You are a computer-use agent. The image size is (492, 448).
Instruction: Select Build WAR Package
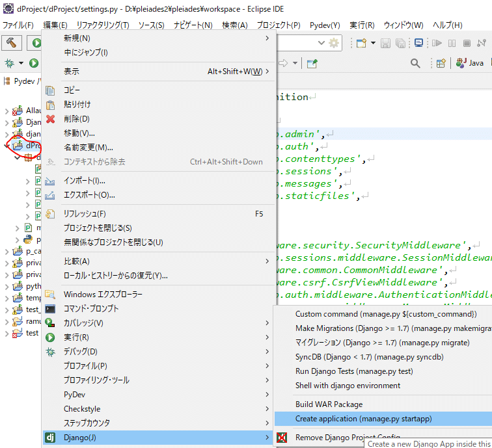click(x=383, y=404)
